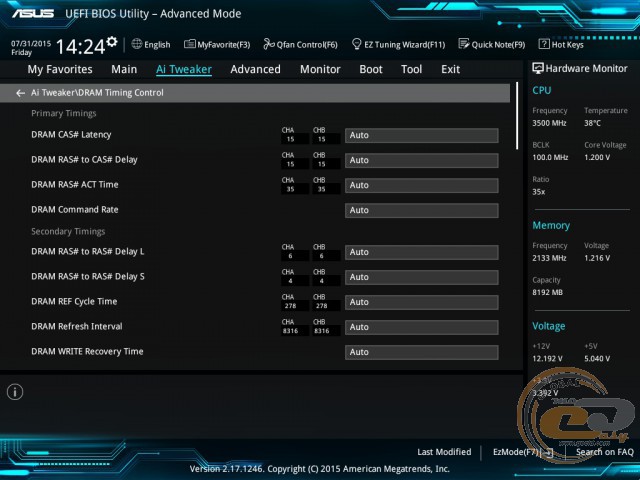Click Ai Tweaker\DRAM Timing Control breadcrumb
640x480 pixels.
pyautogui.click(x=97, y=93)
